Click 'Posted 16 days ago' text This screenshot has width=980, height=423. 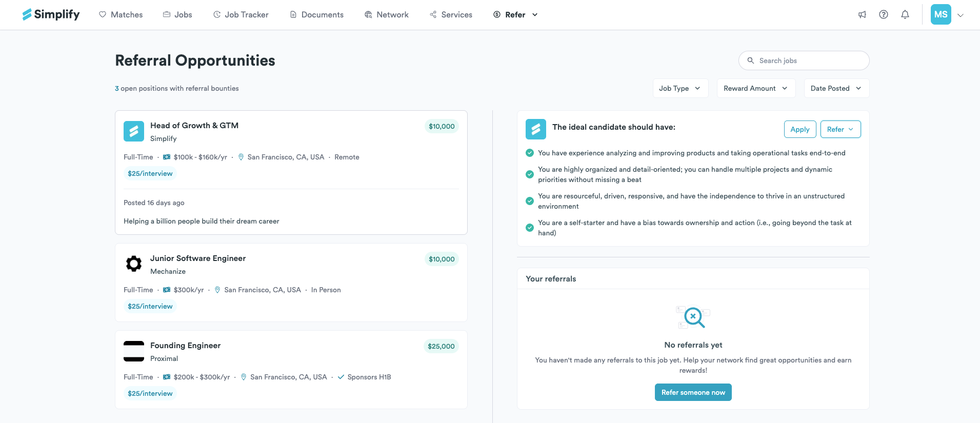pyautogui.click(x=154, y=203)
